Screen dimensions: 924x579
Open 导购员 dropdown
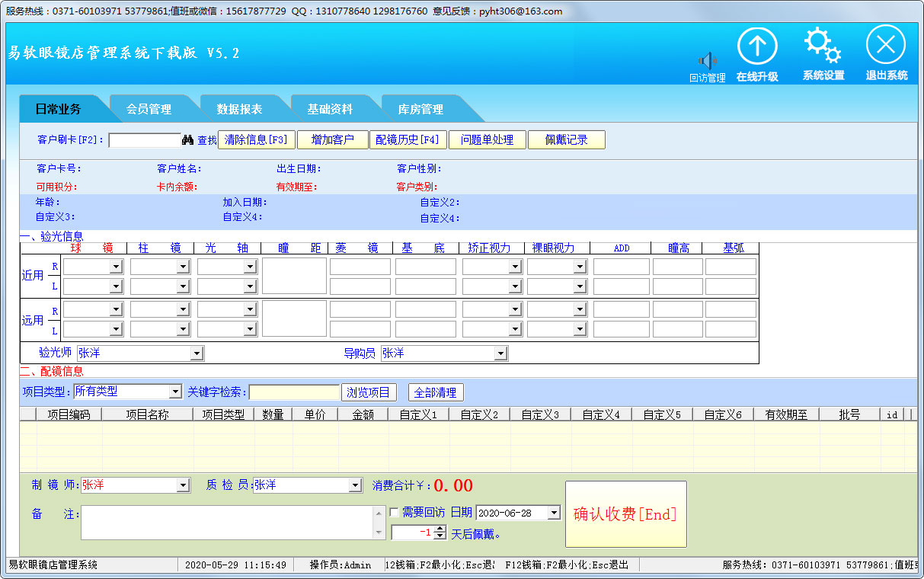500,353
